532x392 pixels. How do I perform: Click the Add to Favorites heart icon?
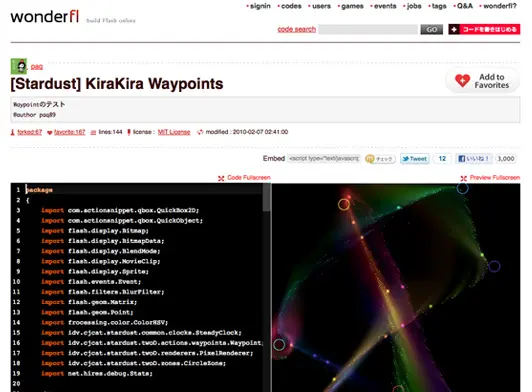462,81
